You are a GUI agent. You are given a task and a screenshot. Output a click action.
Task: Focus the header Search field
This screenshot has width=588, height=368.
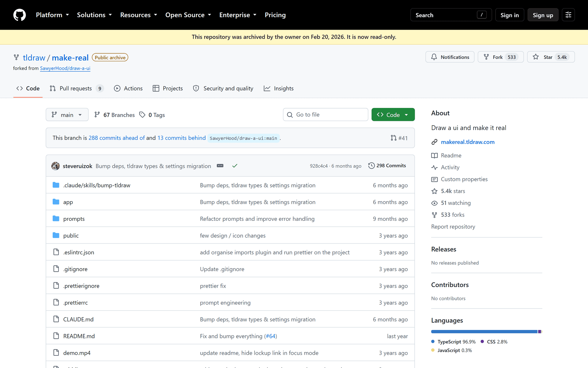pos(451,15)
